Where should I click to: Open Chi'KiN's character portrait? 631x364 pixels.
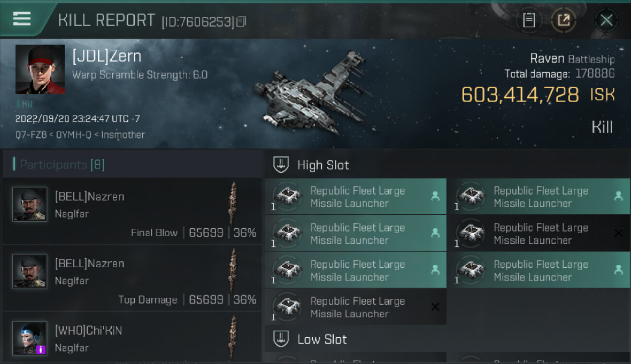pyautogui.click(x=30, y=338)
